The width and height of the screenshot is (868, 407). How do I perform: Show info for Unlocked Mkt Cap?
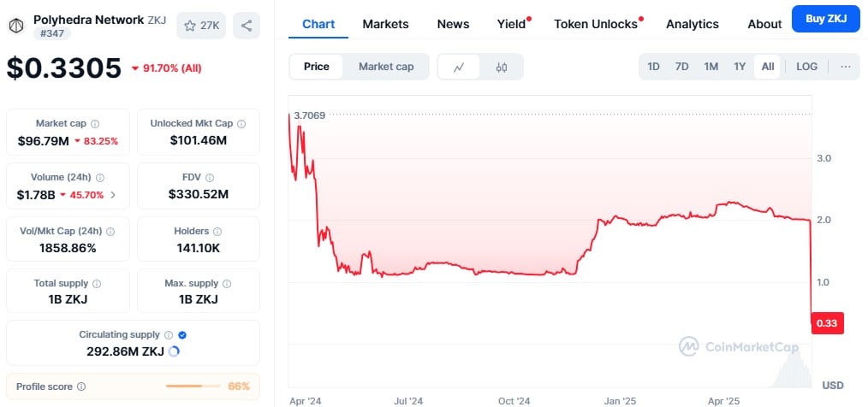[x=242, y=123]
